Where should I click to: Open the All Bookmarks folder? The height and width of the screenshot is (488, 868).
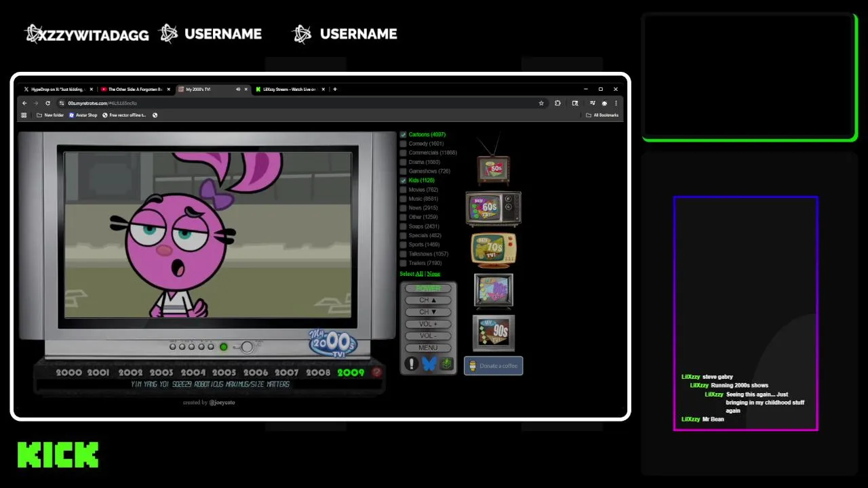click(x=602, y=115)
